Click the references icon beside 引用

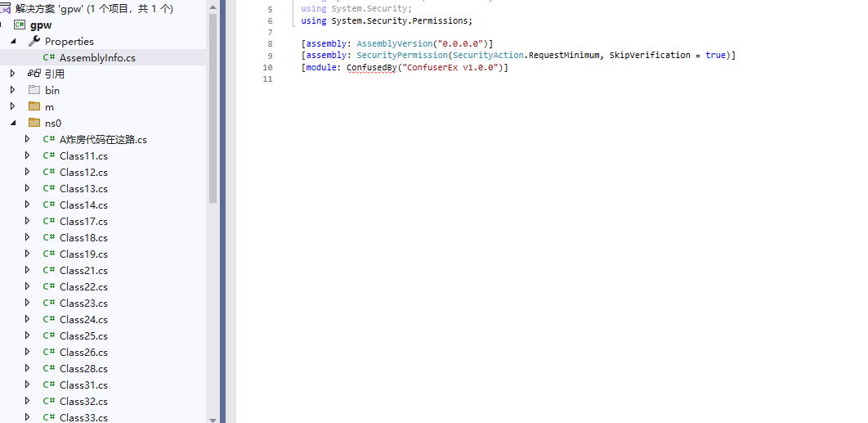tap(34, 74)
